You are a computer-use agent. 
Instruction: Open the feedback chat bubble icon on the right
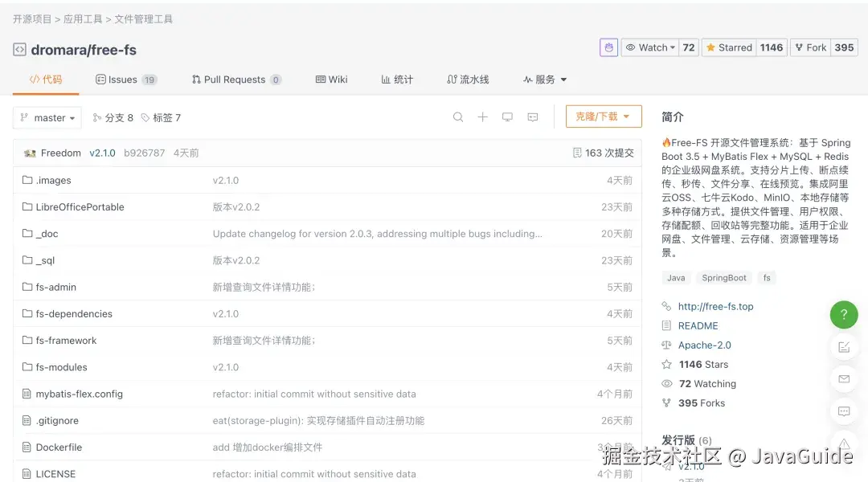point(843,411)
